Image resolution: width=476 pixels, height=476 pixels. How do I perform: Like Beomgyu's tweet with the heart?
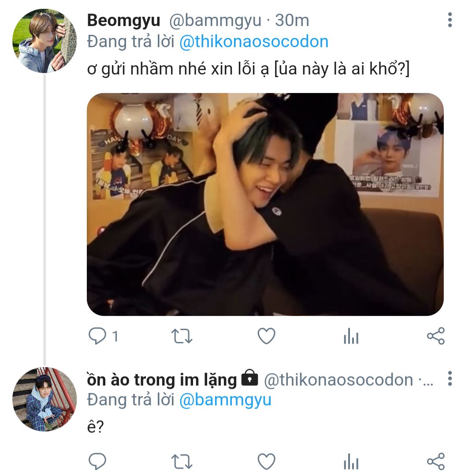(266, 337)
